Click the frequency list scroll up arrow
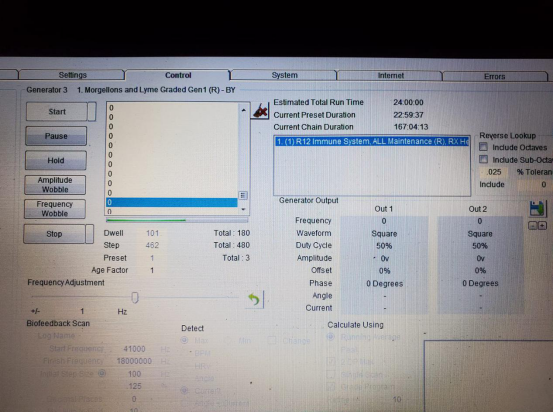Viewport: 553px width, 412px height. tap(243, 110)
